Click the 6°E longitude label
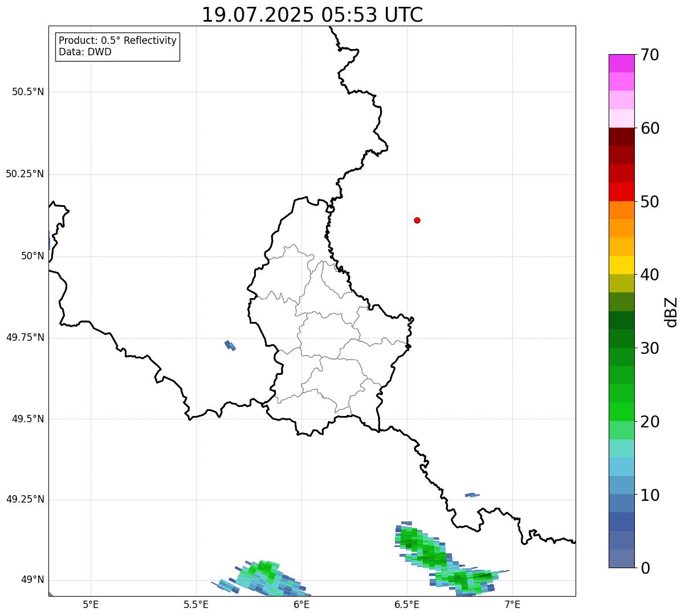Screen dimensions: 685x616 [302, 604]
